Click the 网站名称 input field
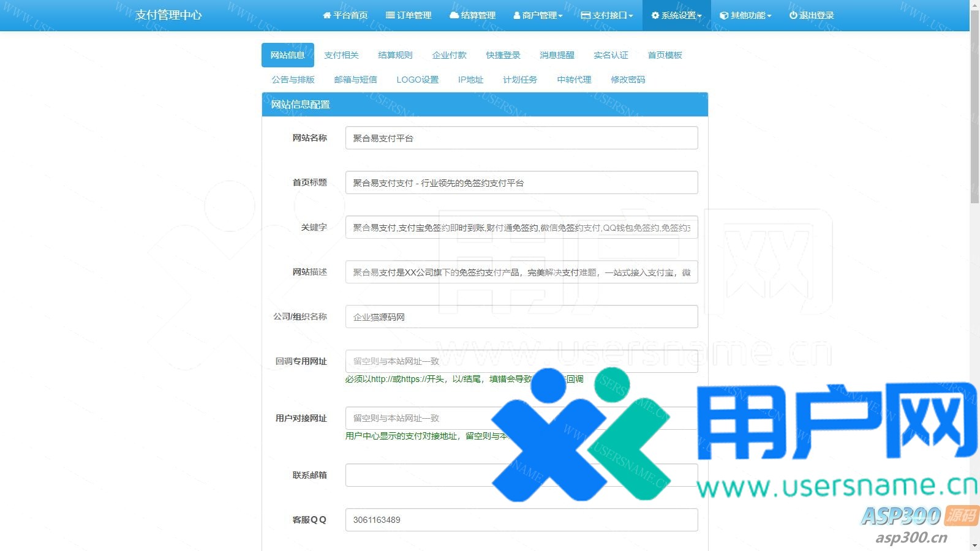This screenshot has width=980, height=551. (521, 138)
